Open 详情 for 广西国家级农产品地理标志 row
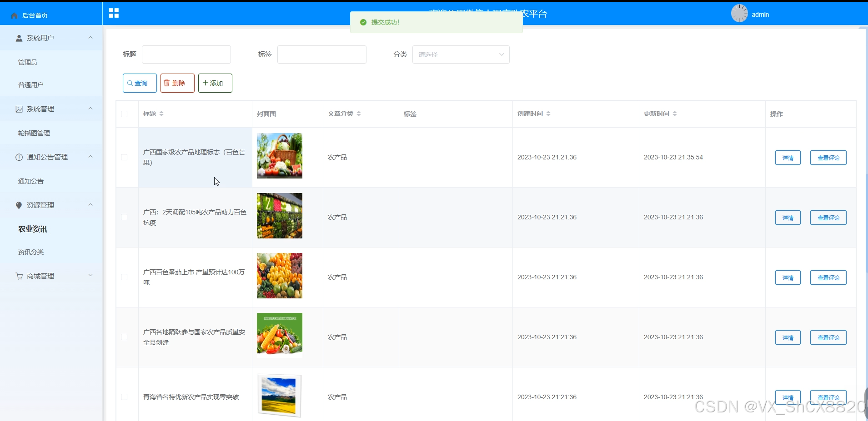 tap(788, 158)
